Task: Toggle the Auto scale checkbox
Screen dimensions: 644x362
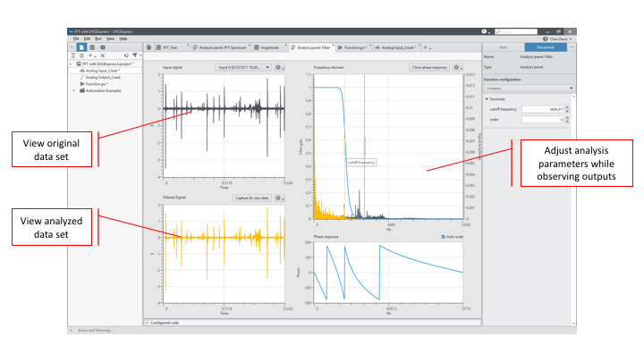Action: [443, 237]
